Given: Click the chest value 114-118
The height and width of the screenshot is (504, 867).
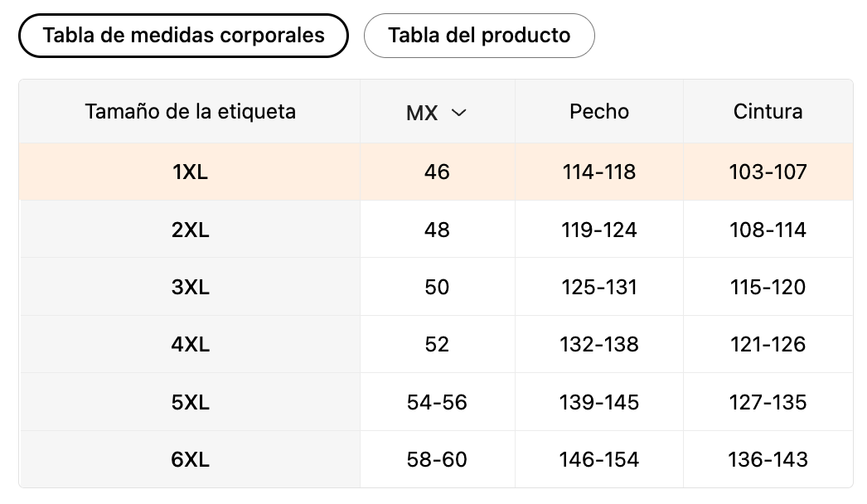Looking at the screenshot, I should click(599, 172).
